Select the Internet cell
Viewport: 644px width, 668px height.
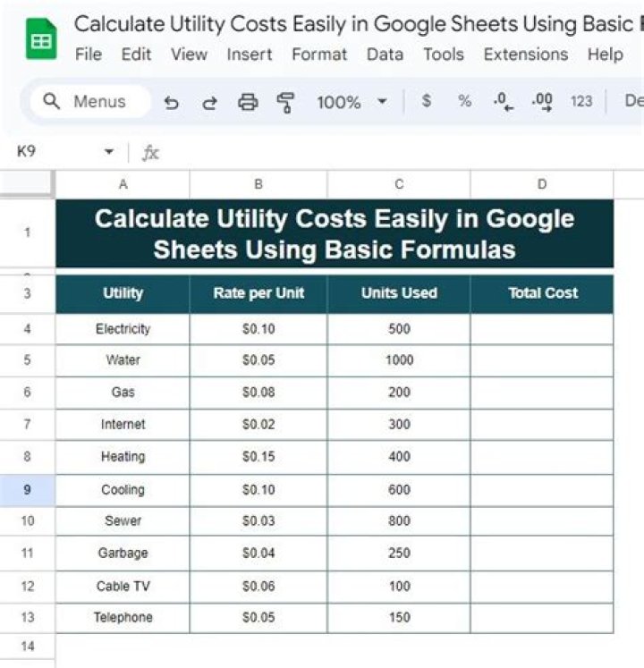tap(123, 425)
